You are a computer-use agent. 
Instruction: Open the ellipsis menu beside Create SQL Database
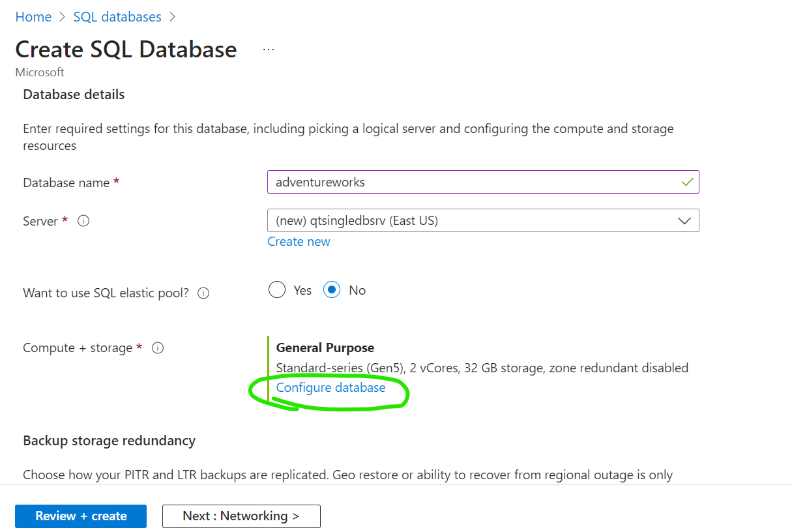(269, 50)
